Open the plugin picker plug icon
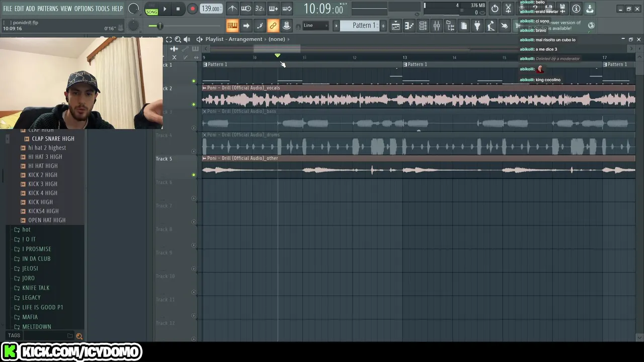The height and width of the screenshot is (362, 644). (x=477, y=26)
